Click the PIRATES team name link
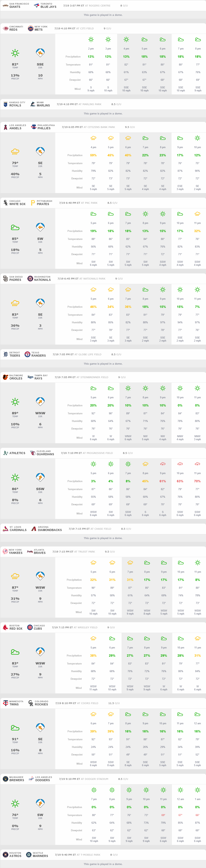 [x=43, y=204]
